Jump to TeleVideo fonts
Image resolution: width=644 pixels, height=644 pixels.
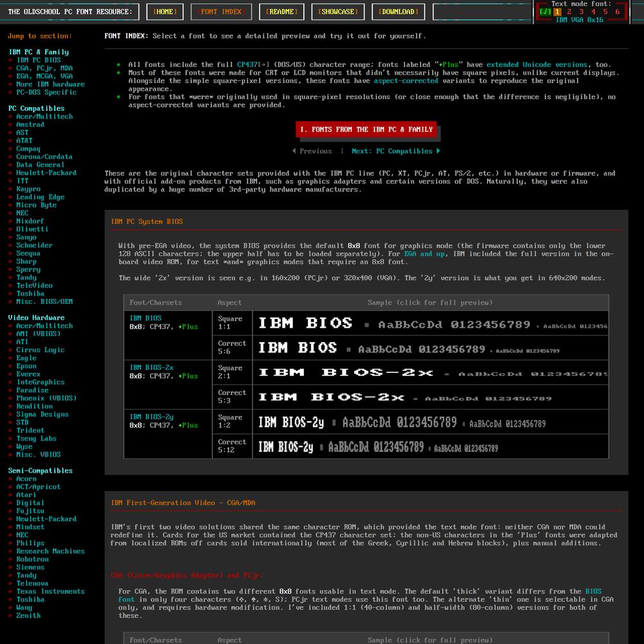34,285
